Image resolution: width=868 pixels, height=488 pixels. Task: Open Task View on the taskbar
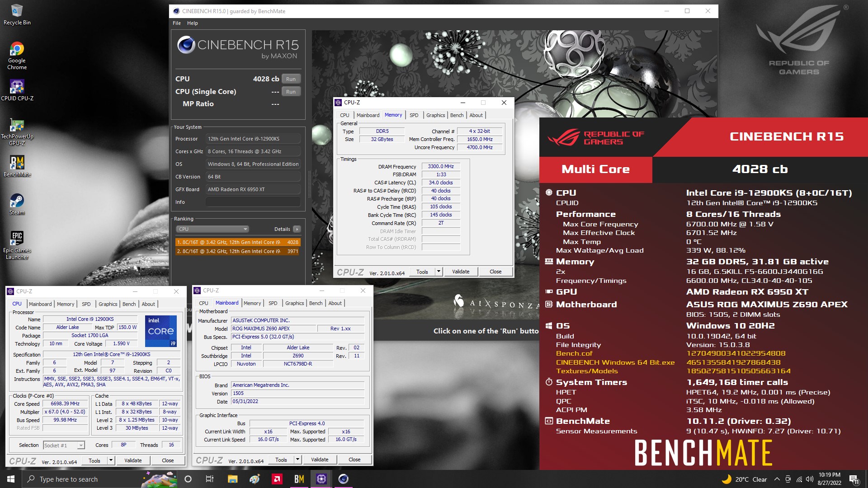tap(209, 479)
